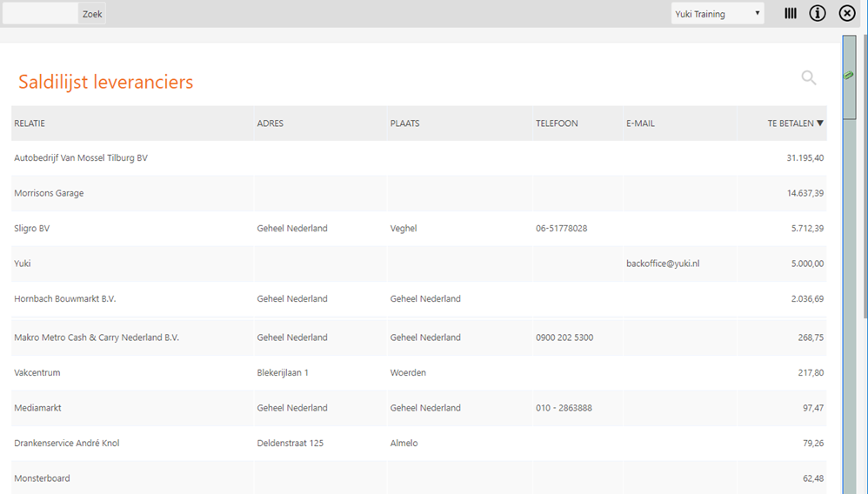Click the magnifier icon beside Saldilijst leveranciers
Image resolution: width=868 pixels, height=494 pixels.
click(809, 77)
